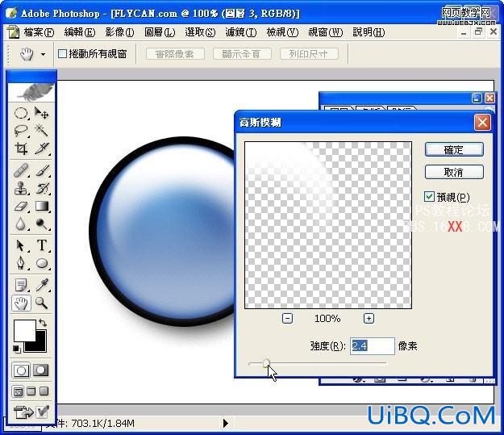Select the Gradient tool
This screenshot has width=504, height=435.
pyautogui.click(x=41, y=207)
